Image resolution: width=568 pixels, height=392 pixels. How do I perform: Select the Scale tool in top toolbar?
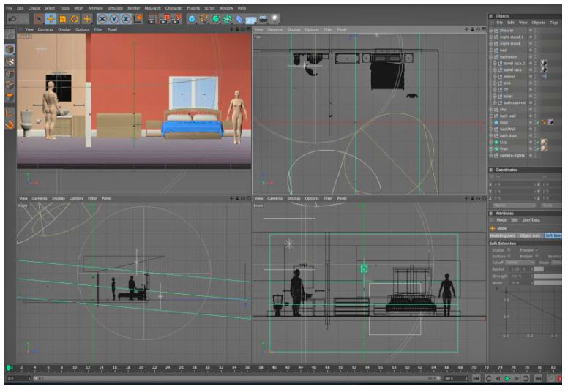(x=63, y=18)
